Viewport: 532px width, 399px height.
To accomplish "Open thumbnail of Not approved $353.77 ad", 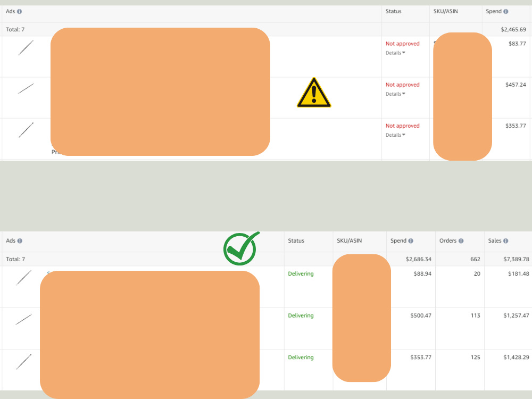I will (26, 130).
